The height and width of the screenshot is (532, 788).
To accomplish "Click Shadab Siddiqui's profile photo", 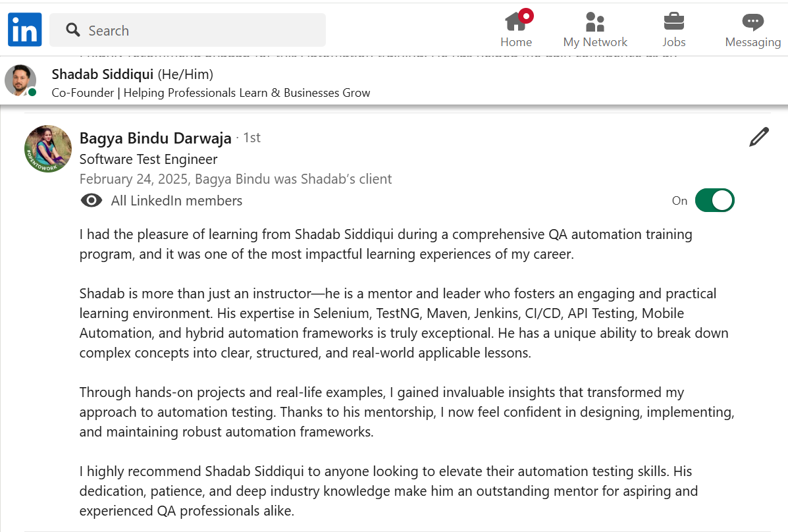I will [20, 80].
